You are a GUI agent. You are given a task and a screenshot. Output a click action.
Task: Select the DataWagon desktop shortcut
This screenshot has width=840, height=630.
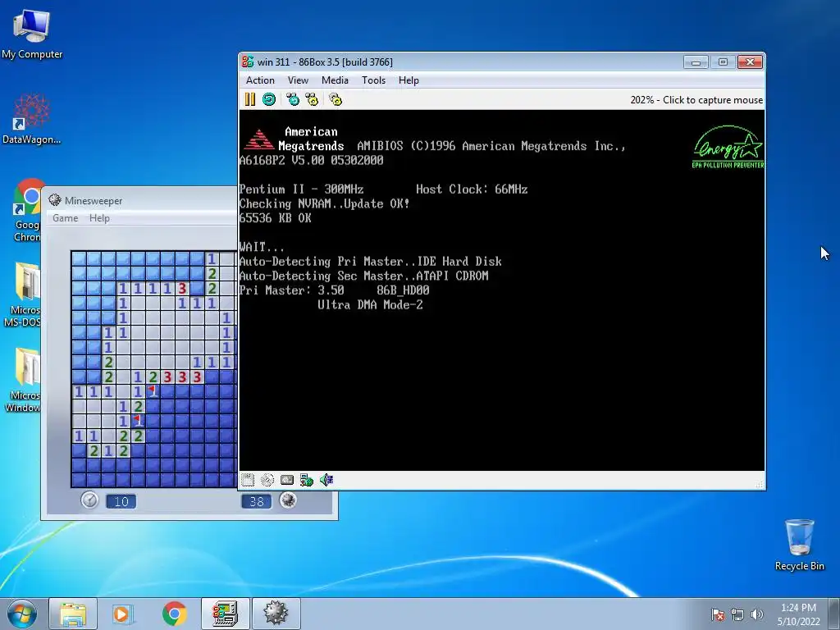click(31, 119)
